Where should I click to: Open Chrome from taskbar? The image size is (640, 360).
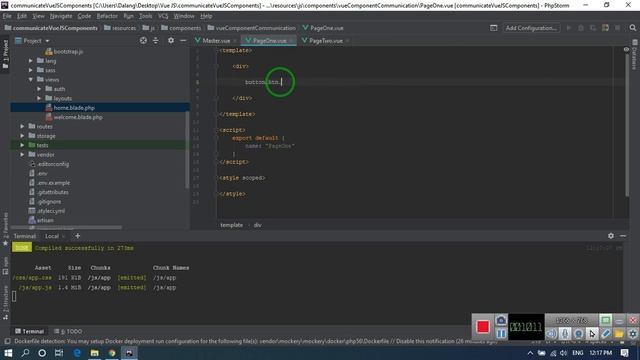(112, 353)
